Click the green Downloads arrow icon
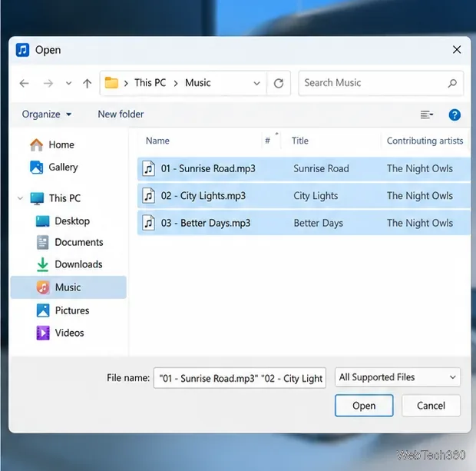 [42, 264]
